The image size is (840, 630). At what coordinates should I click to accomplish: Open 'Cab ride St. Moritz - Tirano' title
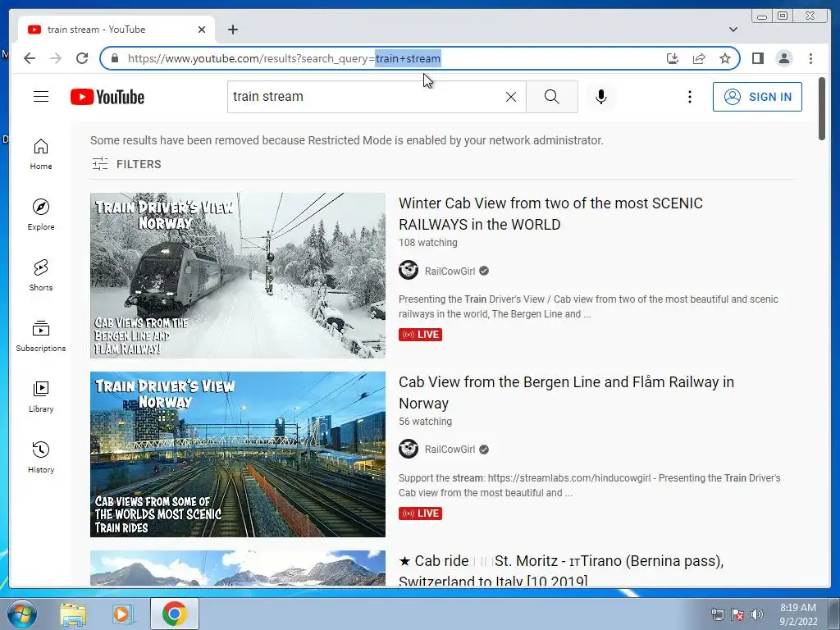(x=561, y=570)
